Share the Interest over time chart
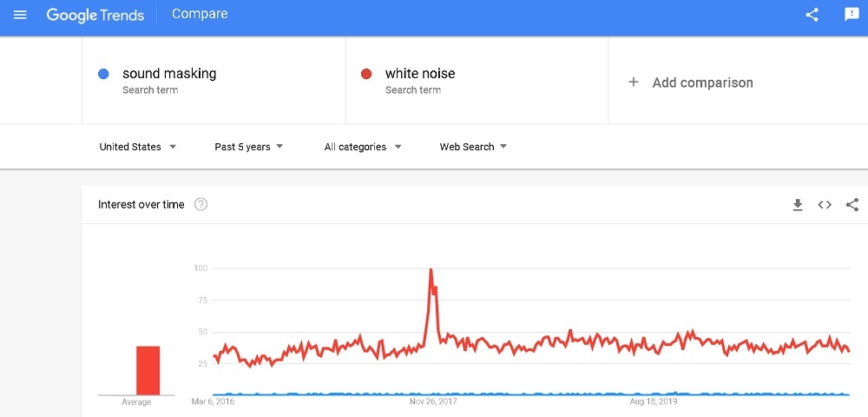The width and height of the screenshot is (868, 417). pyautogui.click(x=852, y=205)
